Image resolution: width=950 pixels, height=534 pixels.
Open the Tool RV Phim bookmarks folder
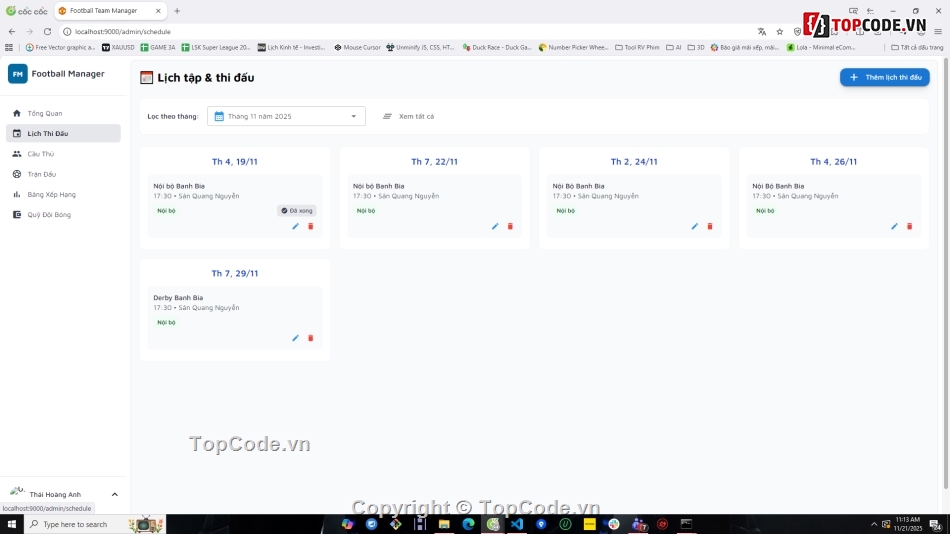(637, 47)
